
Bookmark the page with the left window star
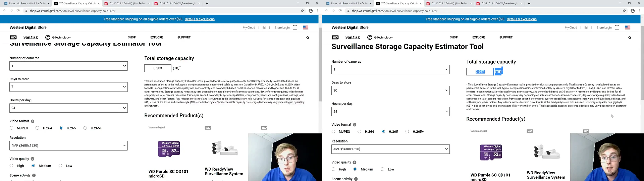coord(302,11)
